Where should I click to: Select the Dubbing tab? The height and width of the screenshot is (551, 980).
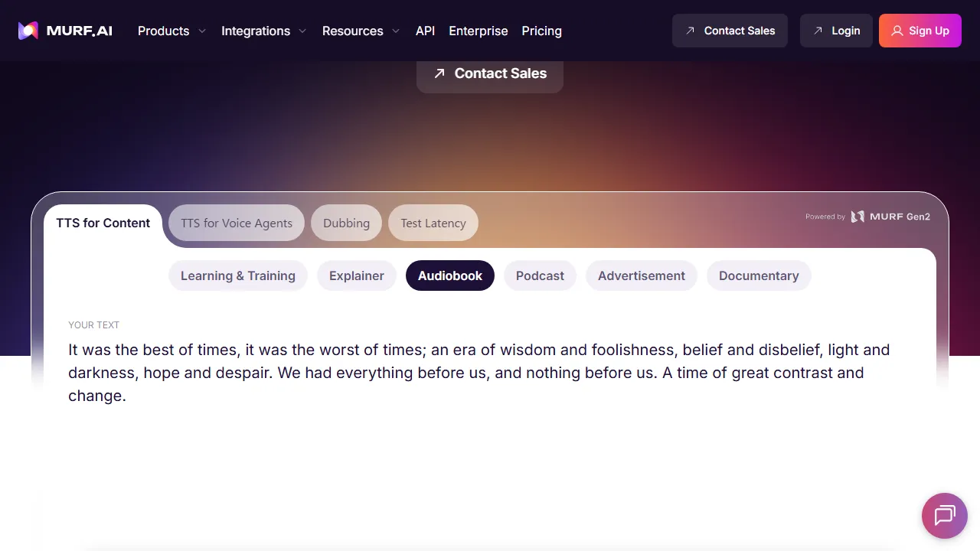tap(346, 223)
